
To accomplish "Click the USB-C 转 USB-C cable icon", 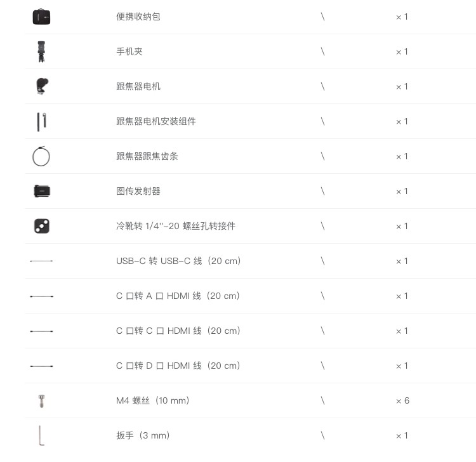I will coord(41,261).
